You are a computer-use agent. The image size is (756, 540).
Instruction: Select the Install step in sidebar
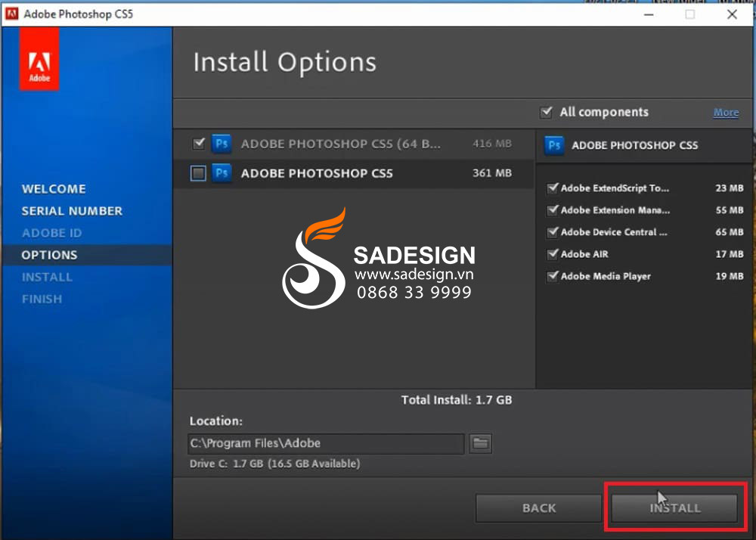pyautogui.click(x=47, y=278)
